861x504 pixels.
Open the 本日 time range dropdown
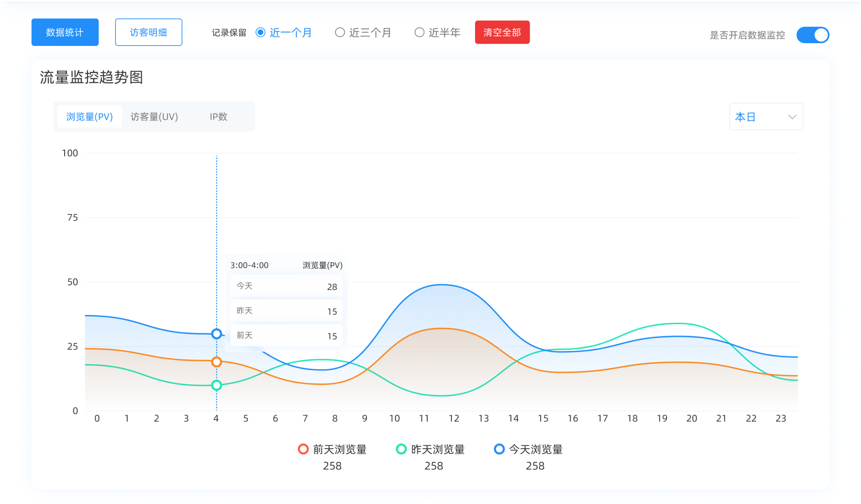766,117
